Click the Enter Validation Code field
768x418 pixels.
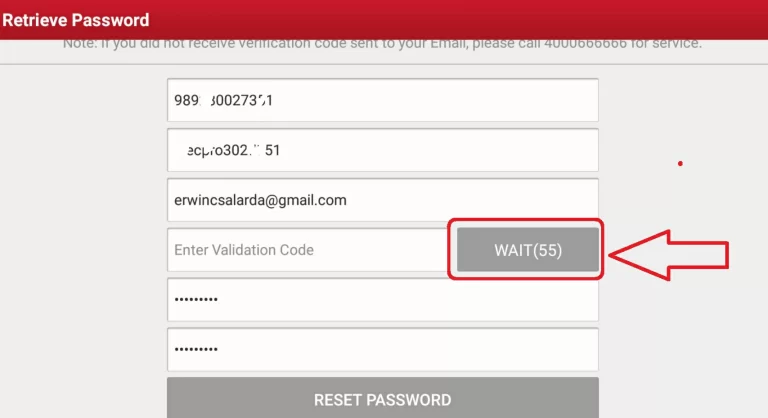click(307, 250)
